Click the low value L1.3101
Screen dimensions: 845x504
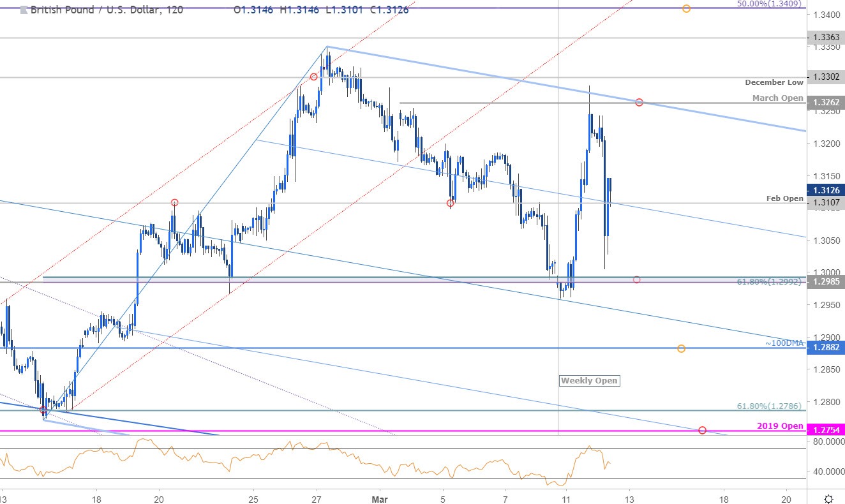(x=344, y=10)
